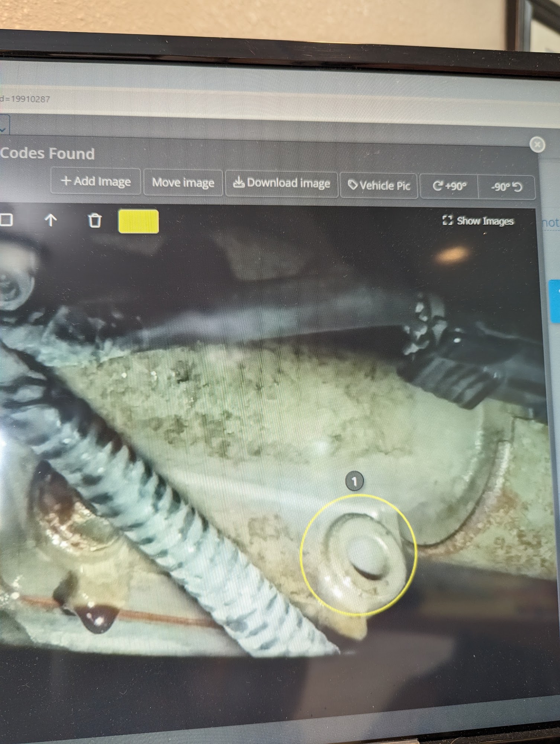This screenshot has width=560, height=744.
Task: Rotate the image +90° clockwise
Action: 449,186
